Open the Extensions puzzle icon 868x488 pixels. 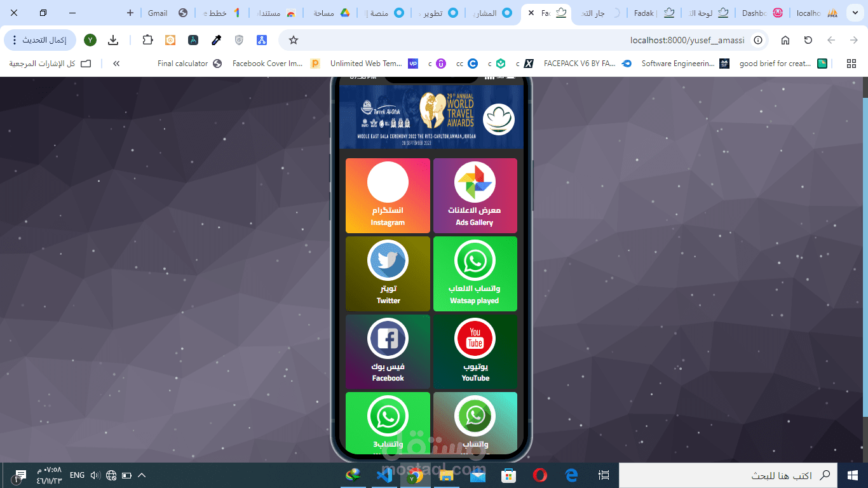147,40
